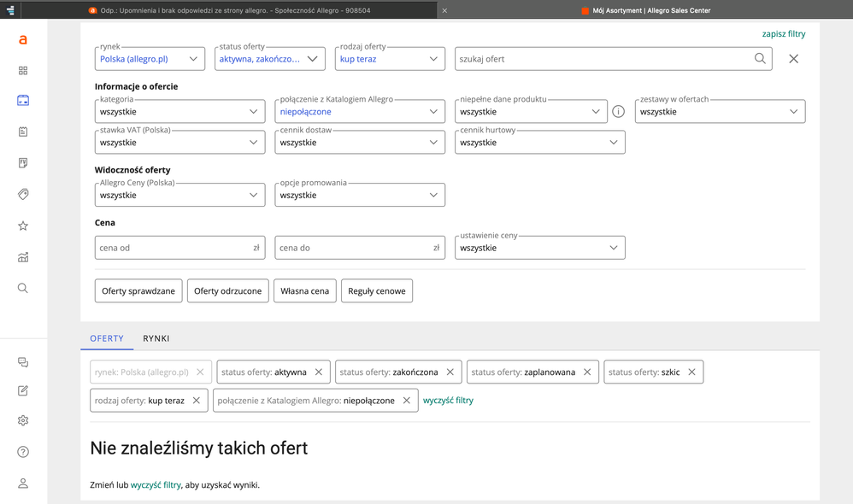Open the dashboard grid icon in sidebar
853x504 pixels.
coord(23,71)
